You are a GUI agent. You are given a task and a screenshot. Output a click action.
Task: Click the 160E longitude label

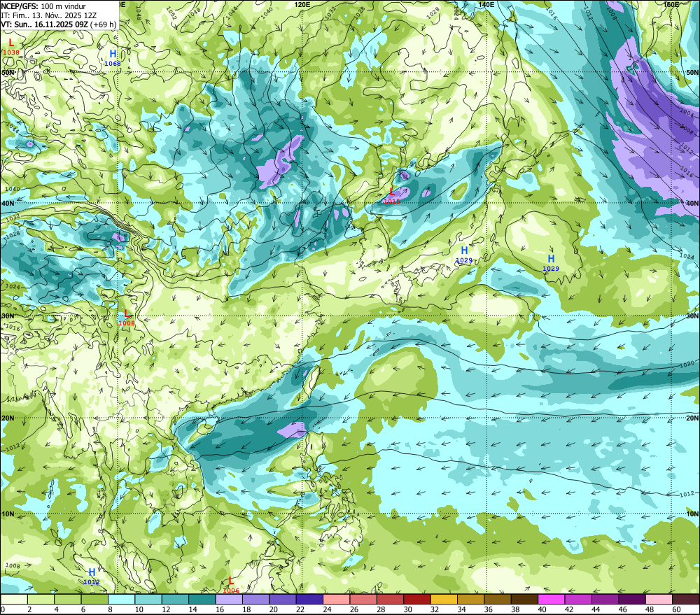(x=671, y=4)
